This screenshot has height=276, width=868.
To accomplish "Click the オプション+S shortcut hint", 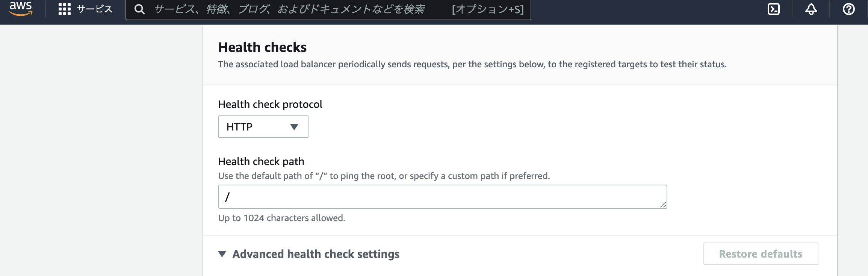I will (x=487, y=9).
